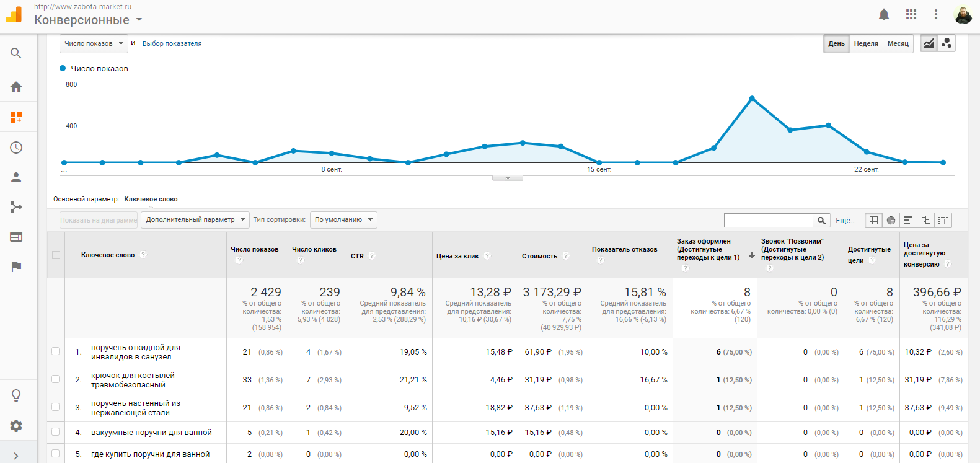The image size is (980, 463).
Task: Open the Conversions flag icon
Action: [16, 267]
